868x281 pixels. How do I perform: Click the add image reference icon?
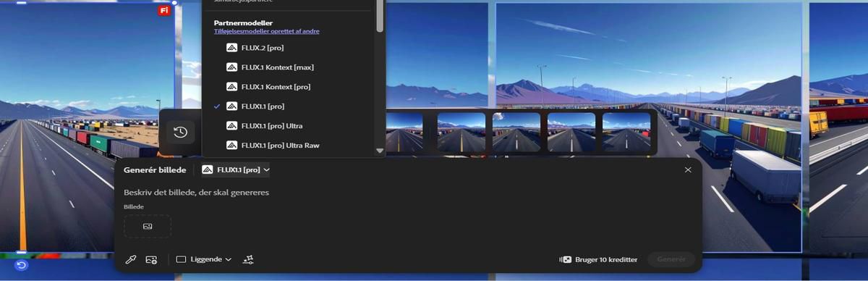pyautogui.click(x=151, y=259)
